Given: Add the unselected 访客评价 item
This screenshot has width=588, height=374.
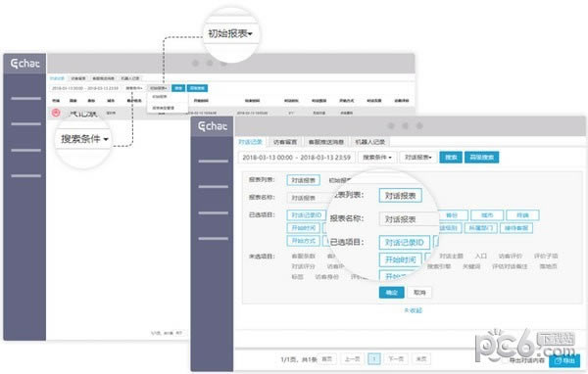Looking at the screenshot, I should click(510, 256).
